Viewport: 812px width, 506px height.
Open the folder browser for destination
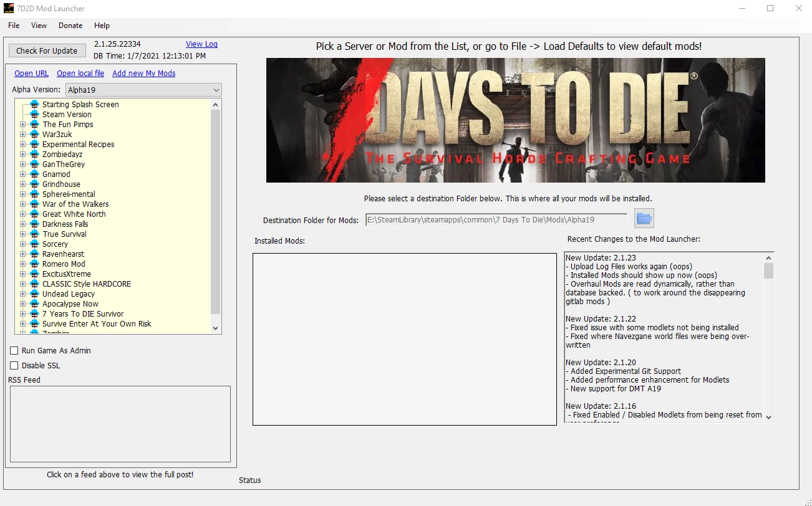644,218
